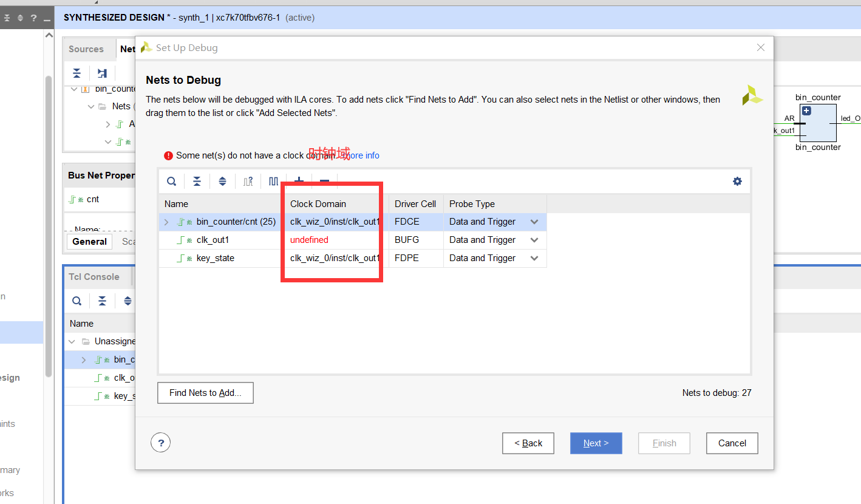Click the FDCE driver cell value
Screen dimensions: 861x504
407,222
